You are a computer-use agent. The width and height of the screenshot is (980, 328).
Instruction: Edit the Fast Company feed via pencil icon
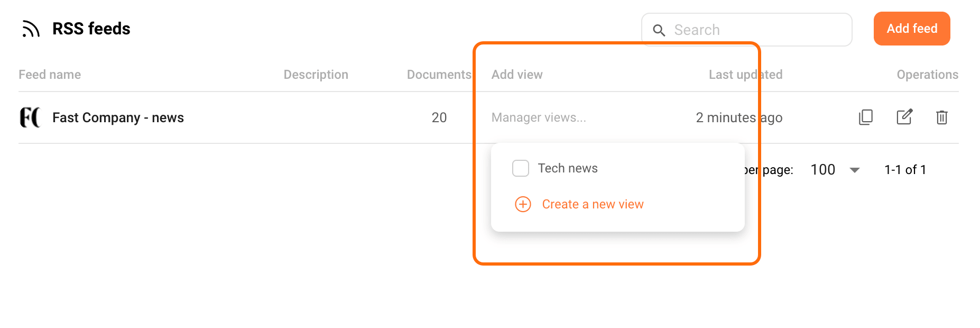click(x=904, y=117)
